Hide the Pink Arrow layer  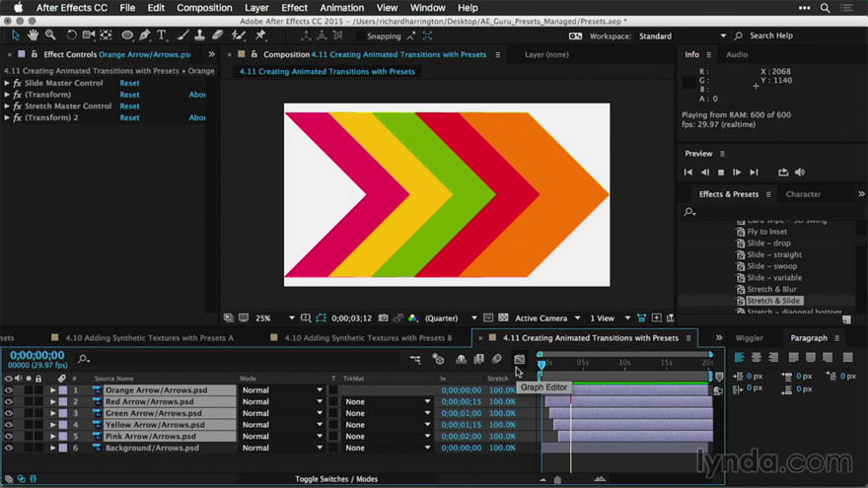(8, 437)
